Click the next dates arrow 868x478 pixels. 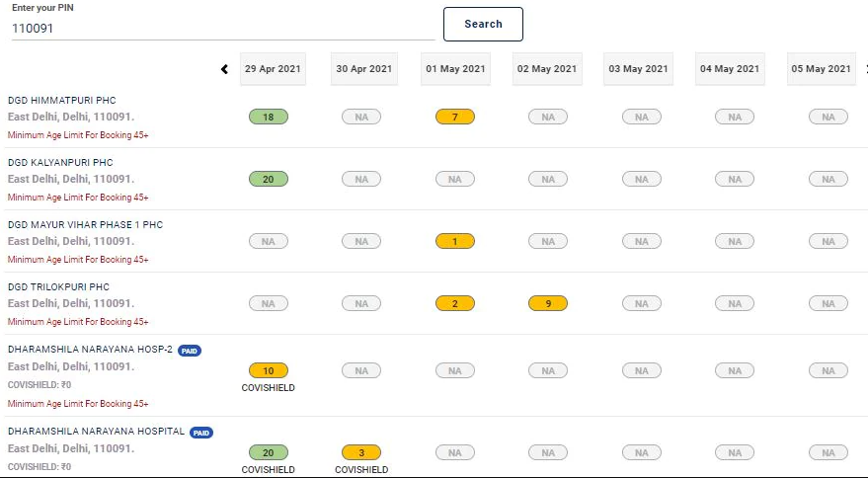[x=865, y=69]
